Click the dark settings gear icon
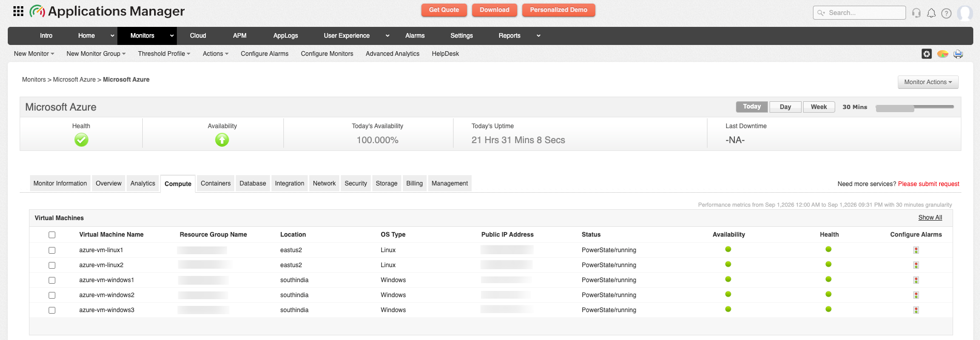The width and height of the screenshot is (980, 340). [x=927, y=54]
